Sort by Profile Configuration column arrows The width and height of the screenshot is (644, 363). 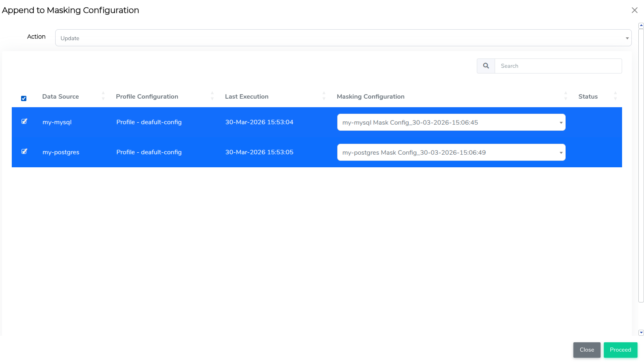(212, 96)
